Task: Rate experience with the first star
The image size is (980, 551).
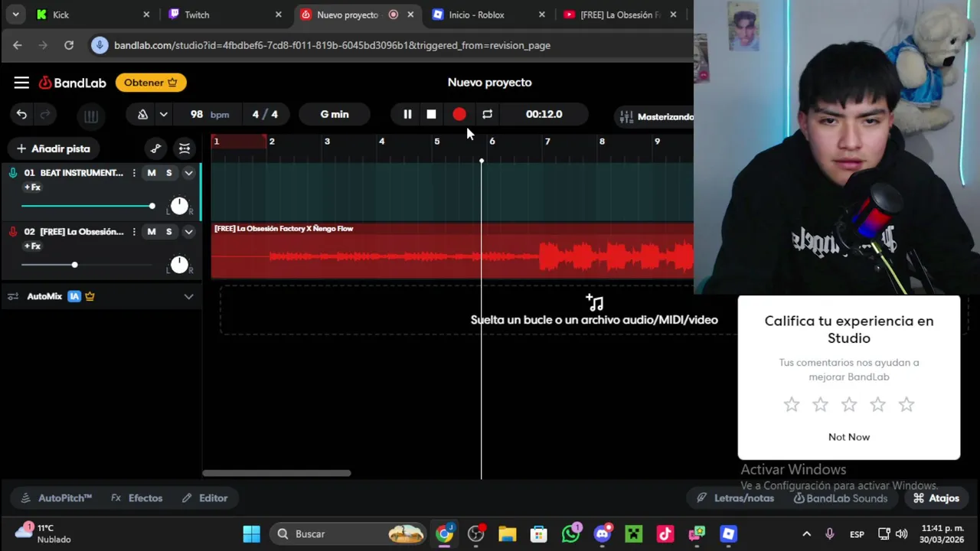Action: pos(792,405)
